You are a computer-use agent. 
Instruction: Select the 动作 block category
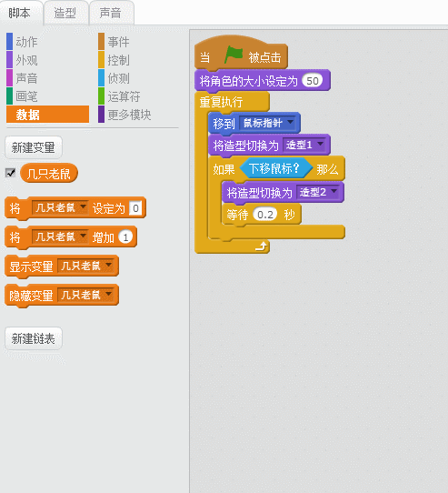[26, 42]
